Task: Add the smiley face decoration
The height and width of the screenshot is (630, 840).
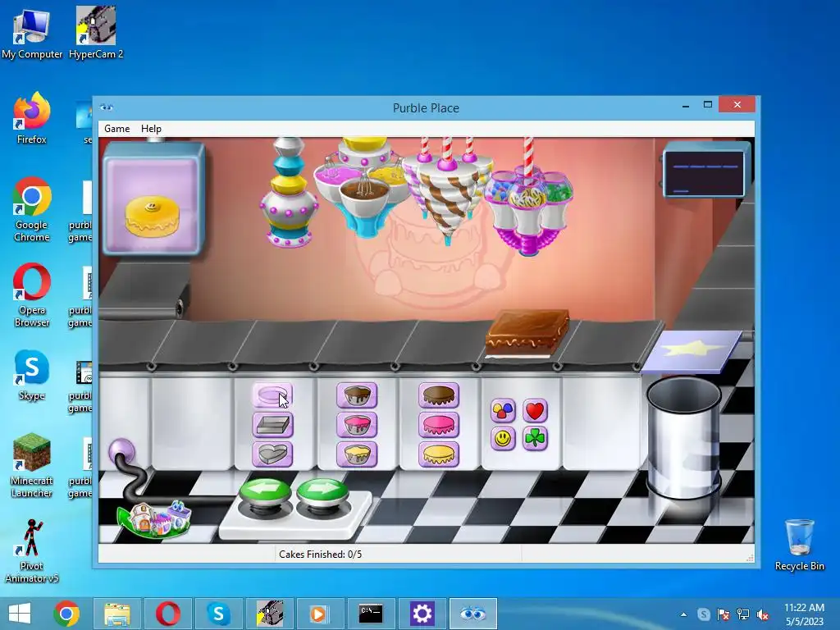Action: click(x=503, y=439)
